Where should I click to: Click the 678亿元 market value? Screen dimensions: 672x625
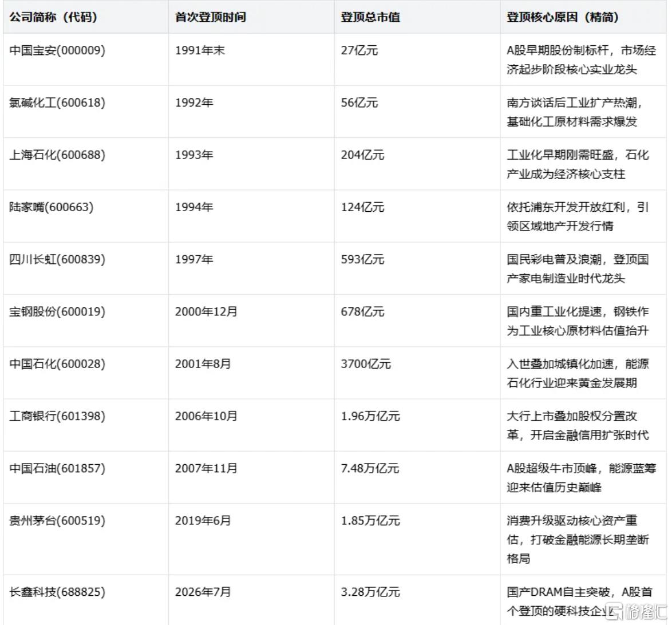362,312
